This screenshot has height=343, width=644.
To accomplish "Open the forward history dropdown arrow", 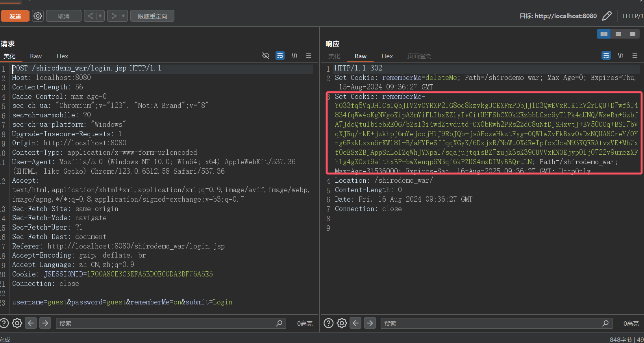I will [124, 16].
